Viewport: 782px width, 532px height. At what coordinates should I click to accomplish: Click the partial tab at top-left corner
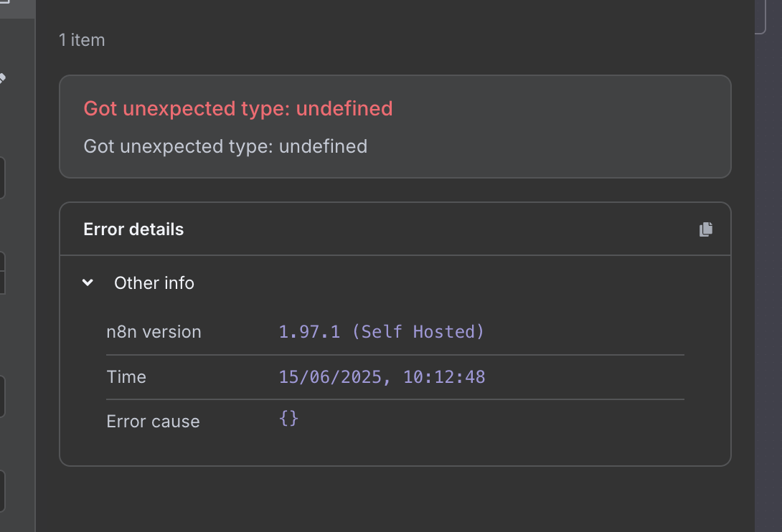click(x=7, y=7)
